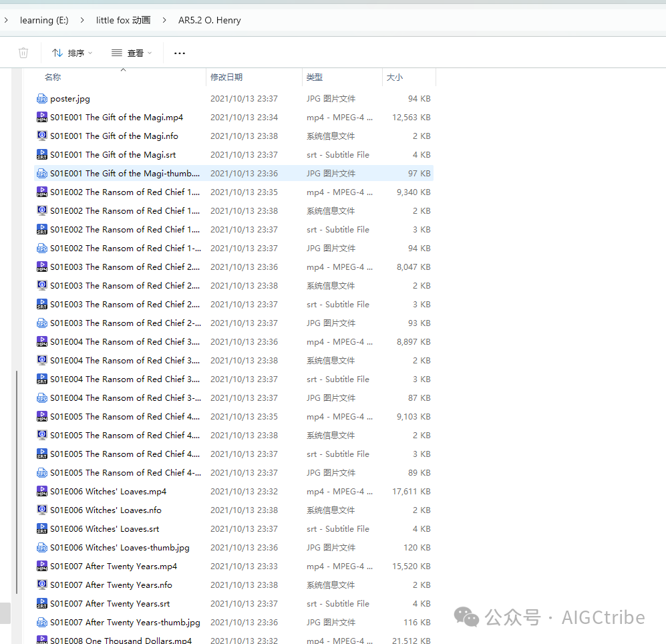Expand chevron after little fox 动画 breadcrumb

coord(164,20)
